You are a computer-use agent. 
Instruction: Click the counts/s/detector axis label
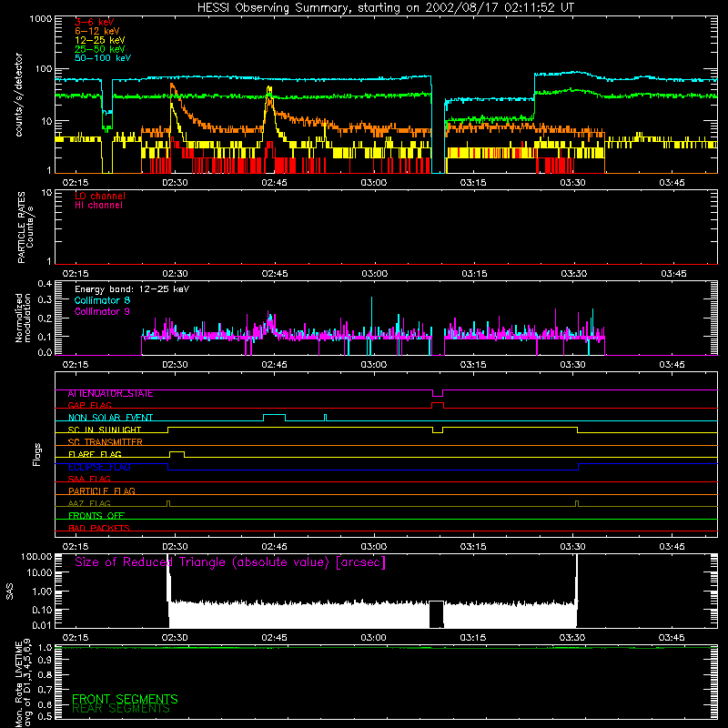click(x=18, y=95)
